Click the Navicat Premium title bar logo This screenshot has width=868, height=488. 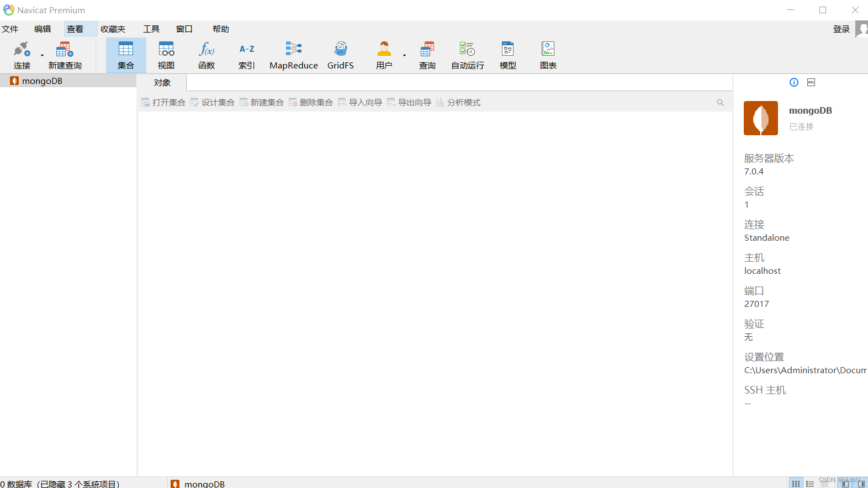tap(9, 10)
